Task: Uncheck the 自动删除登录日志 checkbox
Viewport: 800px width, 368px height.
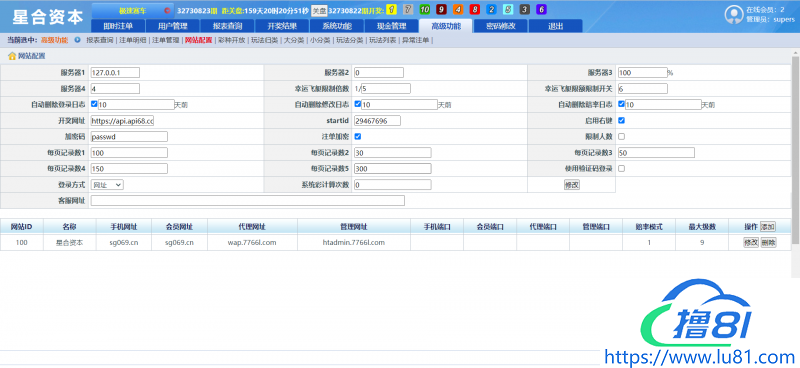Action: coord(94,104)
